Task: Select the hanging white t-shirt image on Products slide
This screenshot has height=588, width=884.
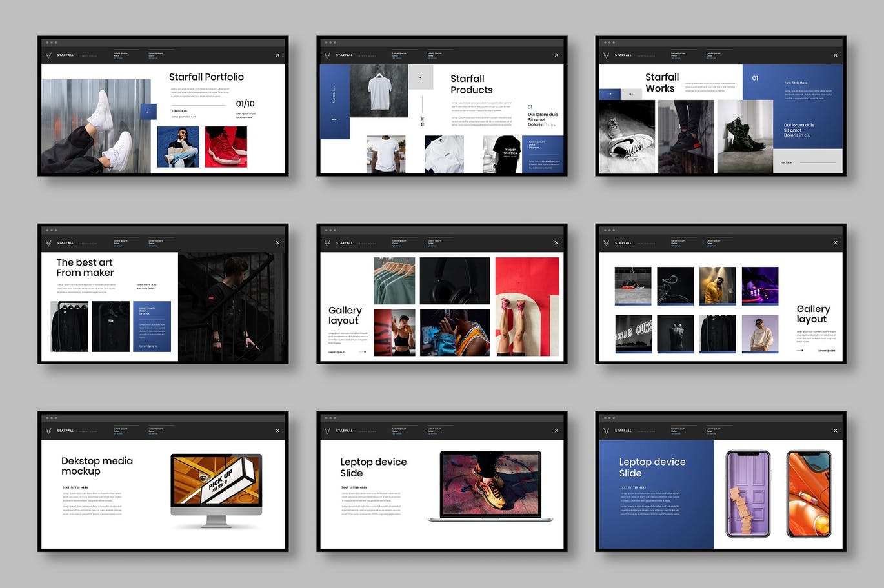Action: tap(379, 91)
